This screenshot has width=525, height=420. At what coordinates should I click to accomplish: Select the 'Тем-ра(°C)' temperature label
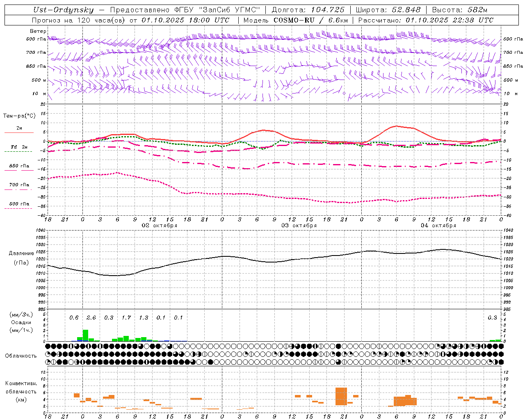[x=19, y=116]
